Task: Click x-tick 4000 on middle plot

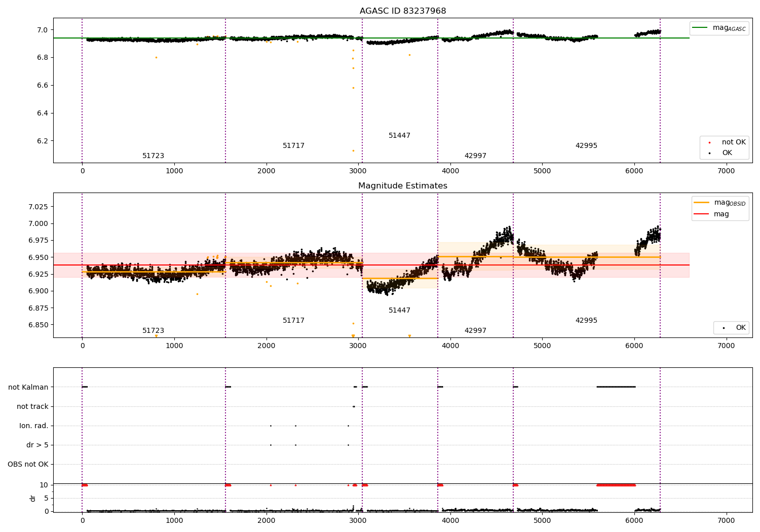Action: (450, 346)
